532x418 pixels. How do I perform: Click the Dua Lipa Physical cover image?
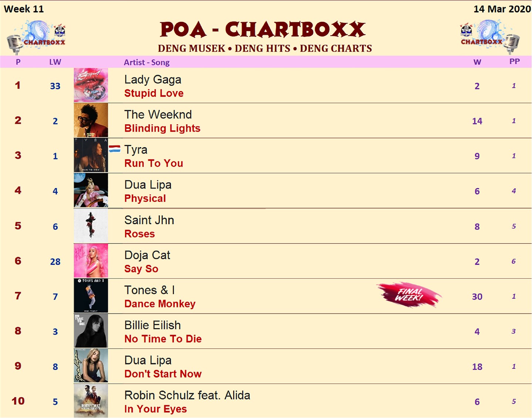(x=91, y=191)
